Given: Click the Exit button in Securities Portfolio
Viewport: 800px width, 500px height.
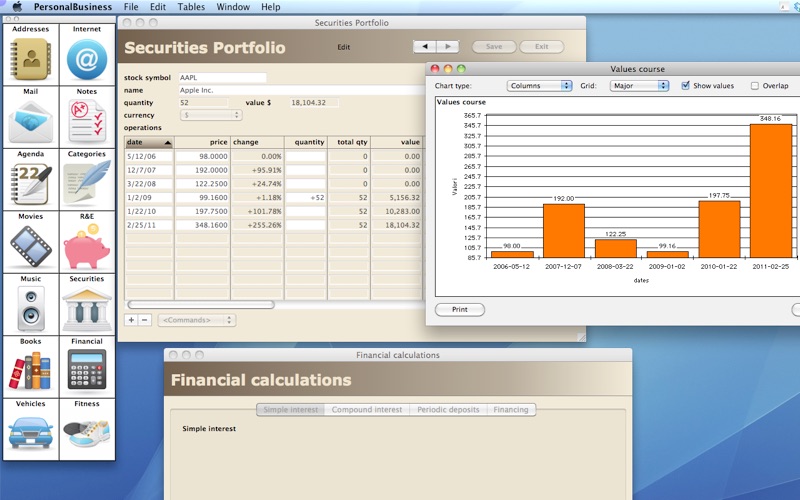Looking at the screenshot, I should coord(541,46).
